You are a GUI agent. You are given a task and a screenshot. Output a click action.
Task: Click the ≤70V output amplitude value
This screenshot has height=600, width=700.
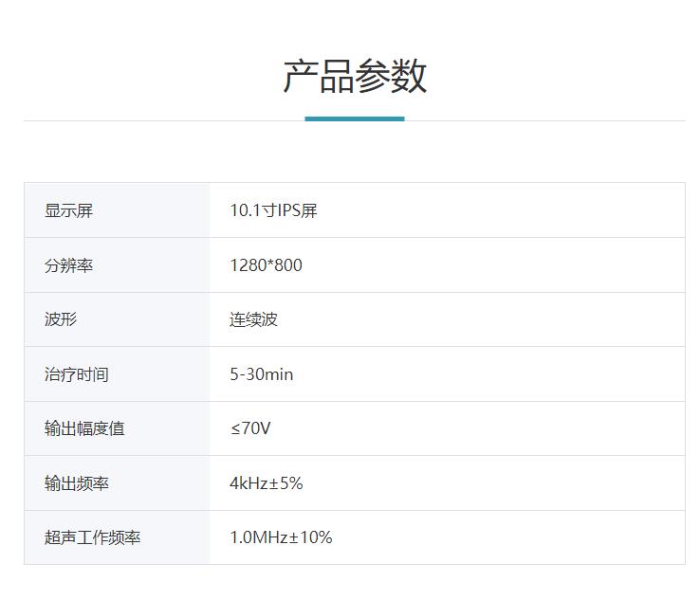pyautogui.click(x=249, y=428)
